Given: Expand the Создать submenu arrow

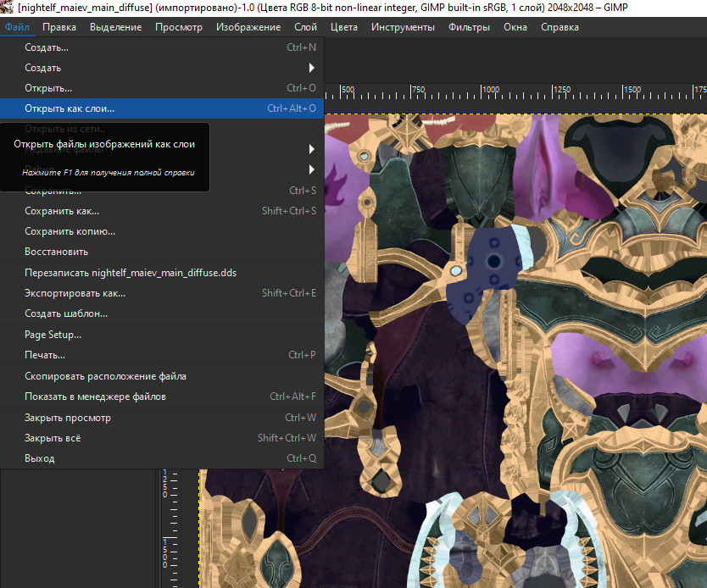Looking at the screenshot, I should pyautogui.click(x=311, y=68).
